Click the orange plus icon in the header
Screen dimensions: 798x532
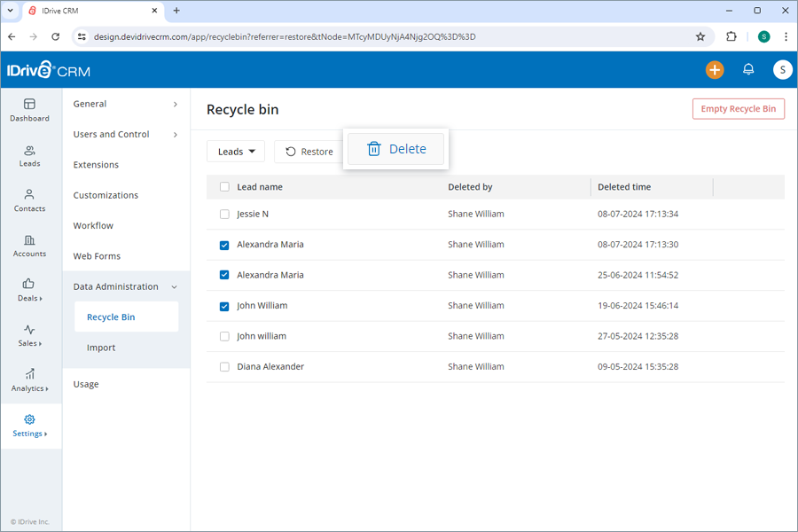click(715, 69)
